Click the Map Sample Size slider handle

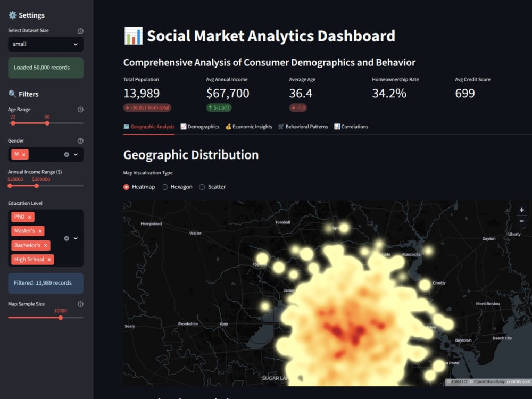click(x=61, y=318)
